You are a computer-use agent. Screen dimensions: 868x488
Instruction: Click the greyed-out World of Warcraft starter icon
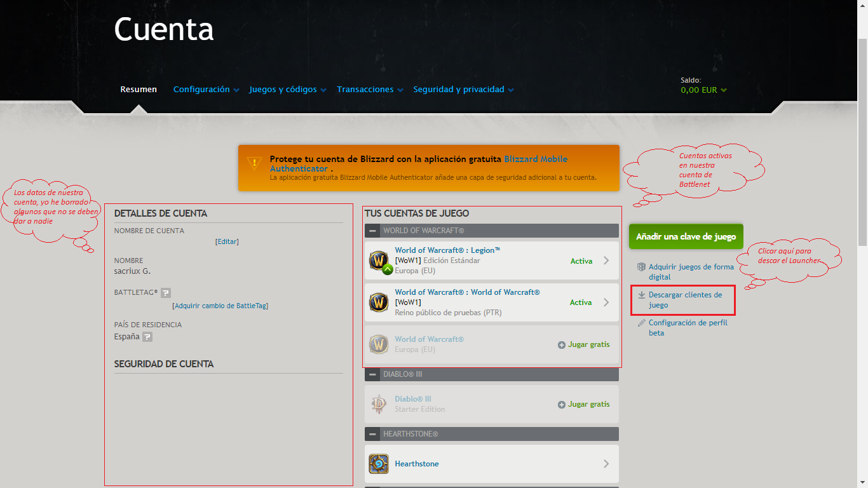[379, 344]
